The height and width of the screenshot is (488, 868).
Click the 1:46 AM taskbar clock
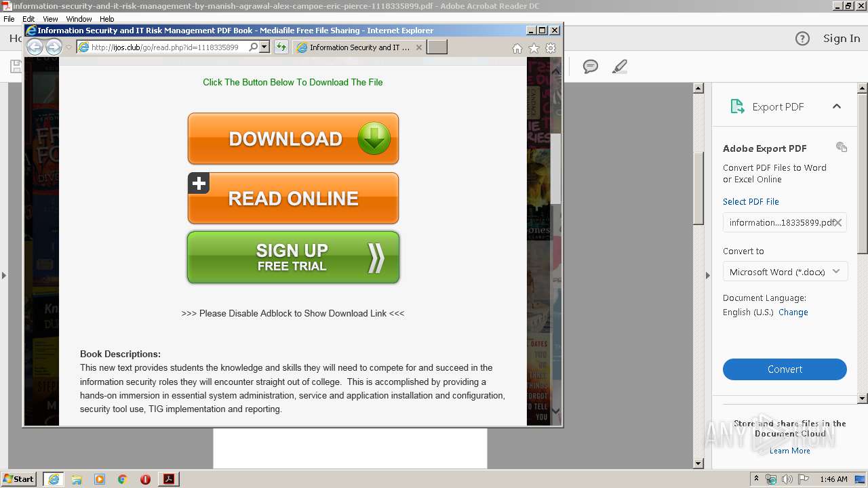(833, 479)
